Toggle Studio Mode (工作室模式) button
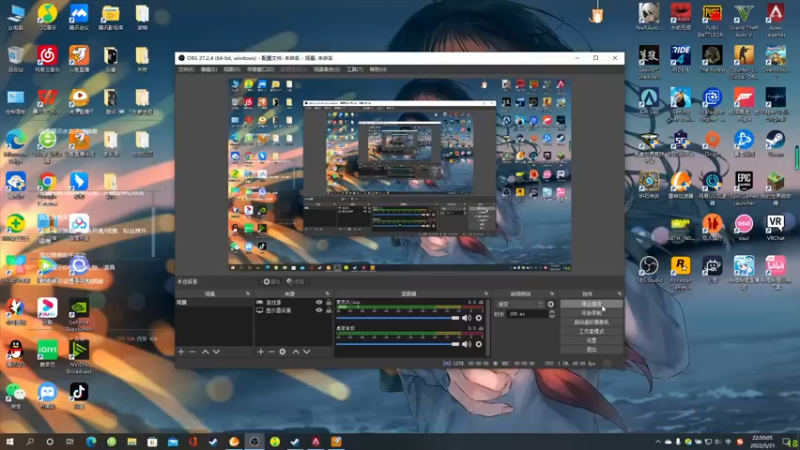Viewport: 800px width, 450px height. pos(591,331)
